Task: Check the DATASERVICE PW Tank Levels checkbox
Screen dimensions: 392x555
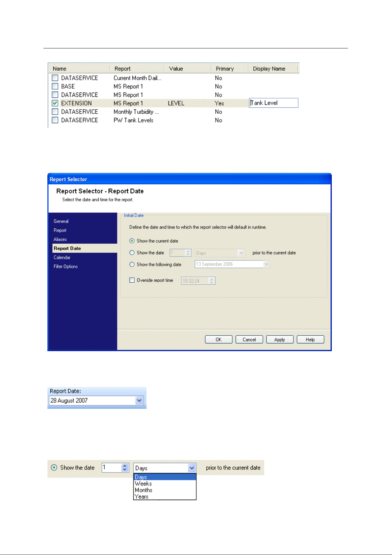Action: coord(55,120)
